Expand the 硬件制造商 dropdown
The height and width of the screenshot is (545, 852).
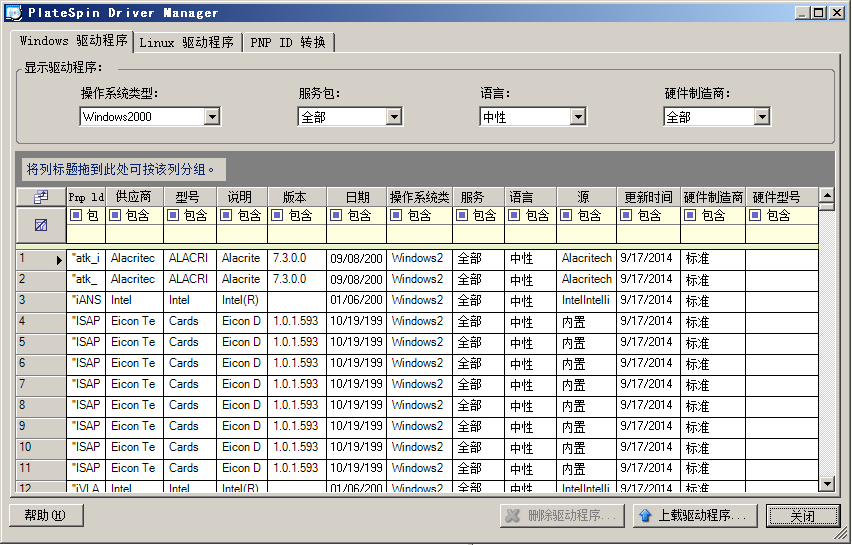coord(762,117)
